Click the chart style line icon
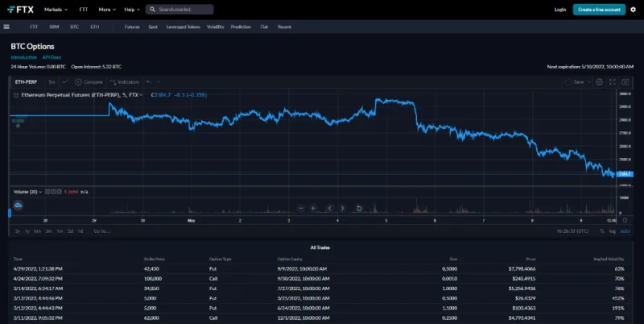This screenshot has height=324, width=644. [x=65, y=82]
